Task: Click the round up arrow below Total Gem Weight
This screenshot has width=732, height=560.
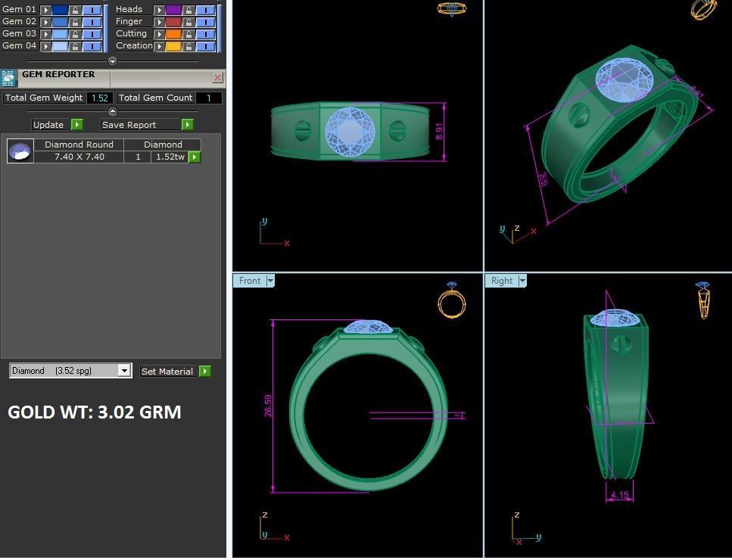Action: pos(113,111)
